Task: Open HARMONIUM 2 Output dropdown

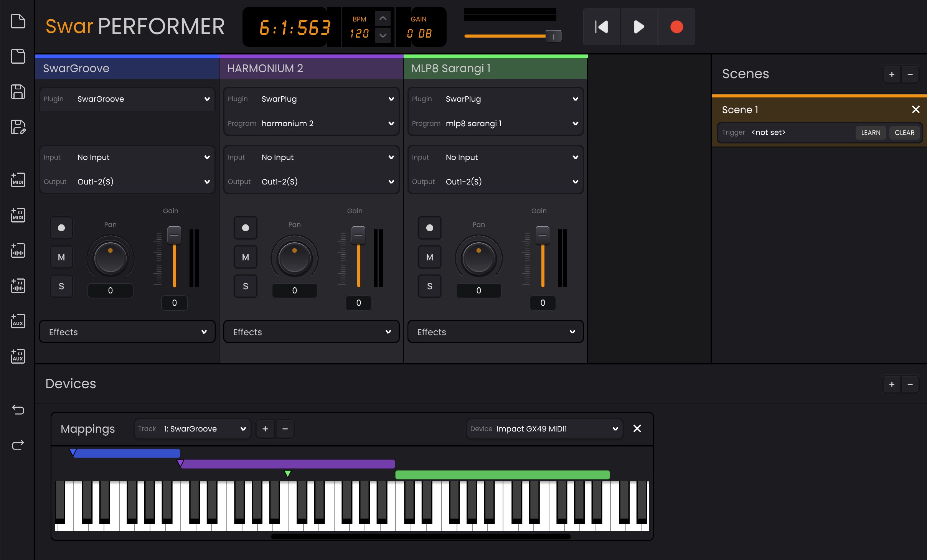Action: tap(311, 182)
